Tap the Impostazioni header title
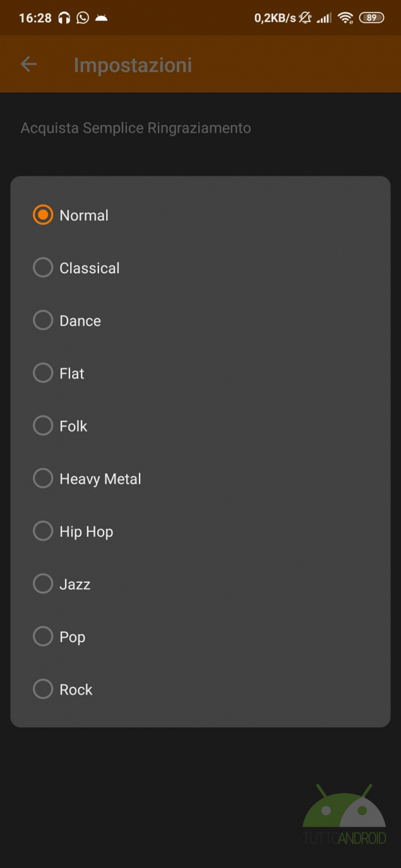 (x=133, y=65)
